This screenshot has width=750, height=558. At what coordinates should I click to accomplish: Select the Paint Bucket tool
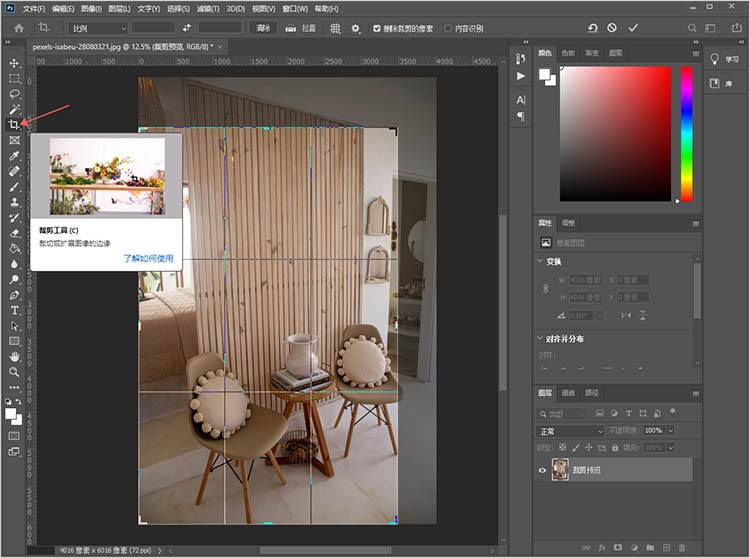pyautogui.click(x=14, y=248)
